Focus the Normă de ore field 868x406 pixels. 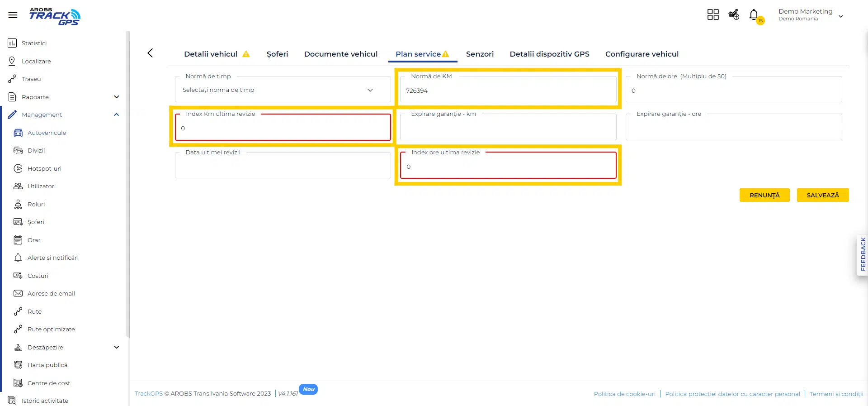click(x=734, y=90)
